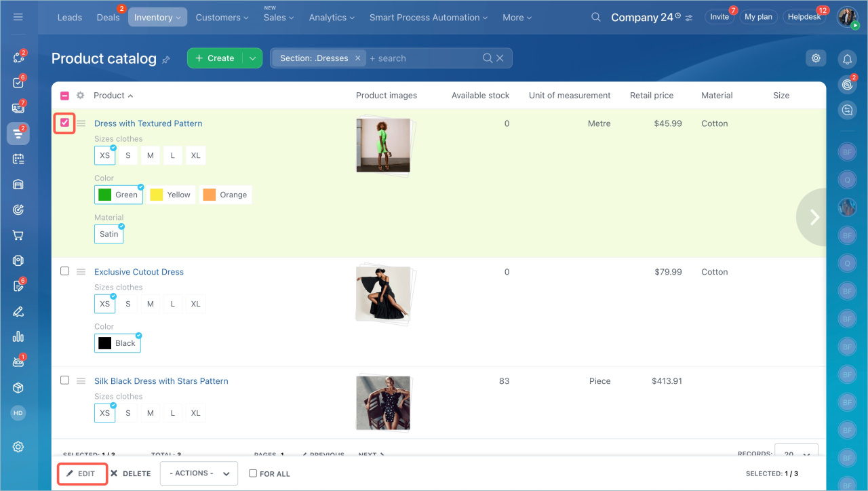Sort by Retail price column header
This screenshot has width=868, height=491.
pos(652,96)
